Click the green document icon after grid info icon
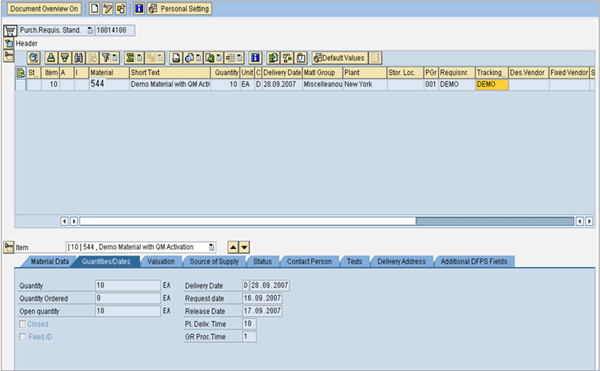Viewport: 600px width, 371px height. pos(273,58)
